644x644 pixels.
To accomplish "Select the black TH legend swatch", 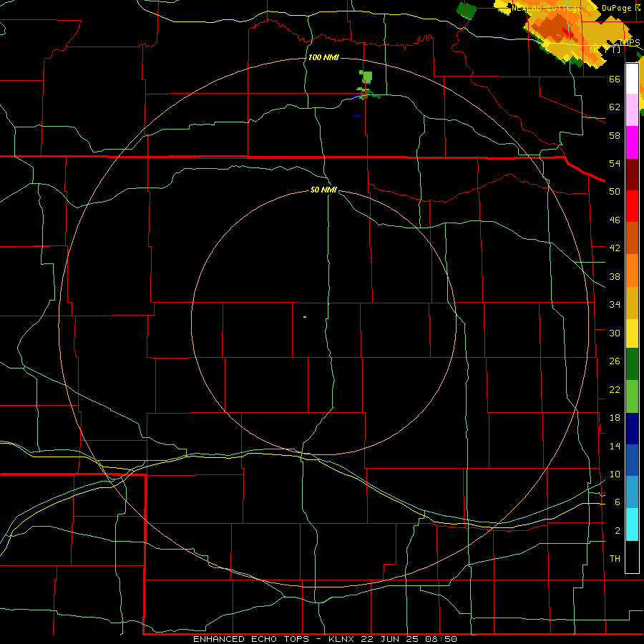I will tap(632, 557).
